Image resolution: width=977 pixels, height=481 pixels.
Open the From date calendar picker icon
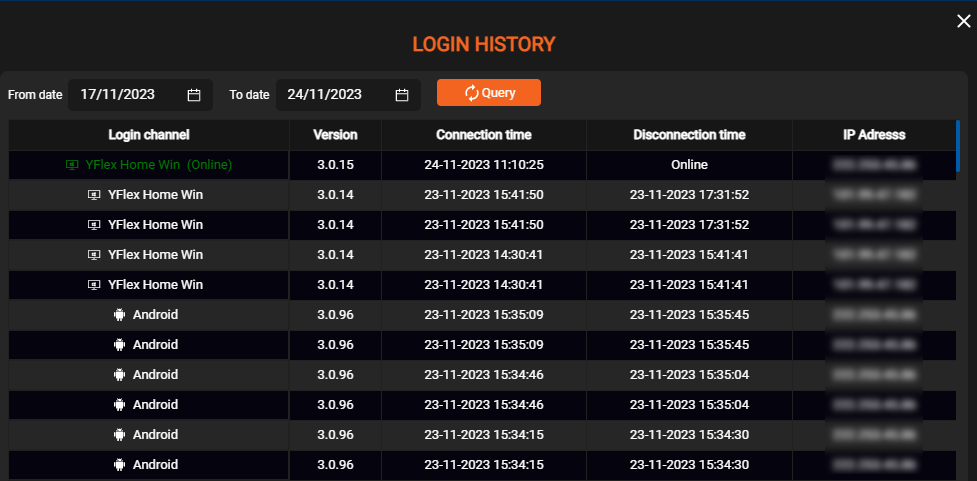(x=194, y=95)
